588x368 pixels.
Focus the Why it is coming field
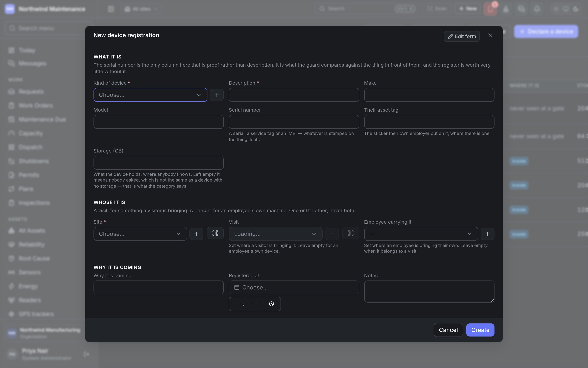coord(158,287)
